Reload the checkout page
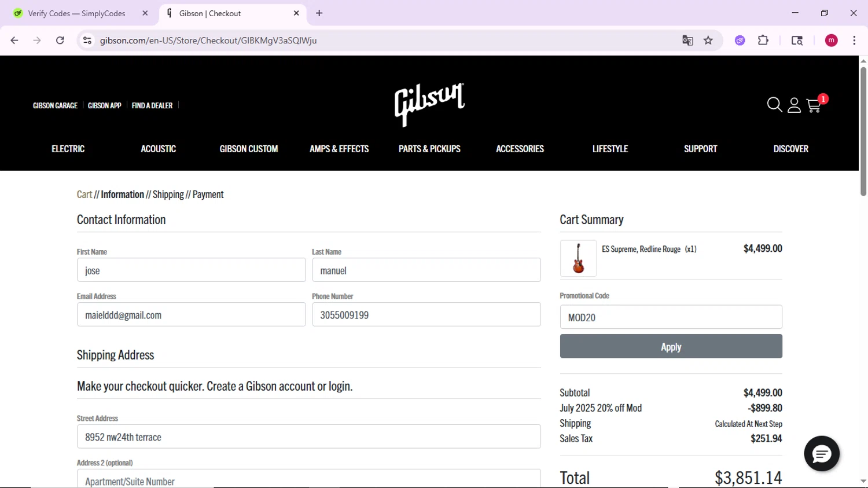Image resolution: width=868 pixels, height=488 pixels. click(x=60, y=41)
